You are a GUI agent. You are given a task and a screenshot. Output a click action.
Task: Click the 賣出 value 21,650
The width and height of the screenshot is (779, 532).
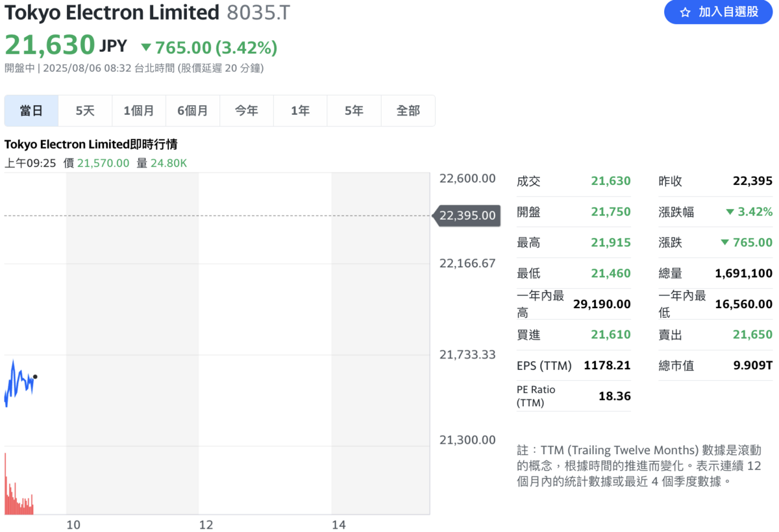click(753, 335)
